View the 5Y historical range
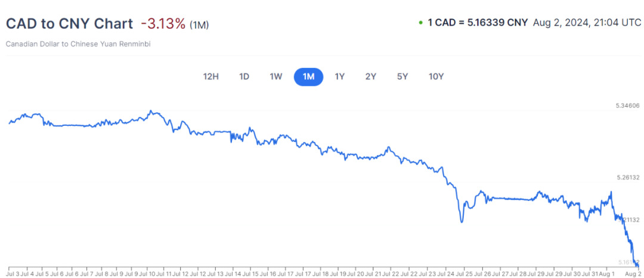 [402, 76]
